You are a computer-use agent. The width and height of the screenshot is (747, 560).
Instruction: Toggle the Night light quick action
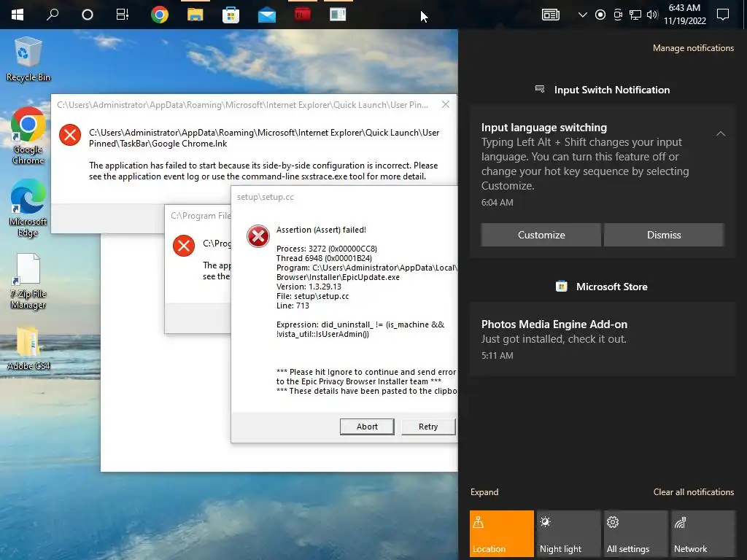(x=569, y=534)
